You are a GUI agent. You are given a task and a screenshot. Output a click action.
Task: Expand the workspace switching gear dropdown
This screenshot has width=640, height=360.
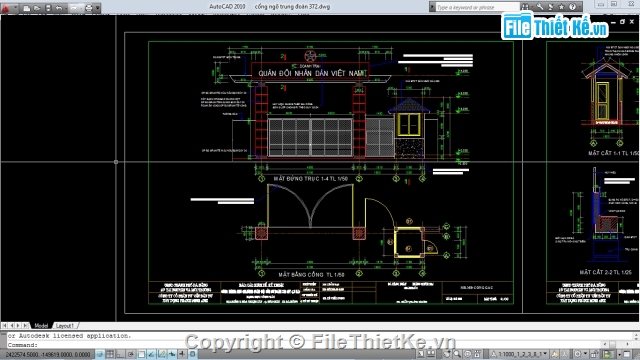580,354
